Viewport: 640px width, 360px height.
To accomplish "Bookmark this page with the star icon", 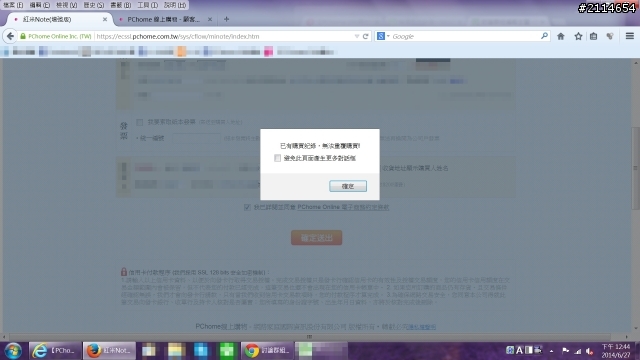I will point(578,36).
